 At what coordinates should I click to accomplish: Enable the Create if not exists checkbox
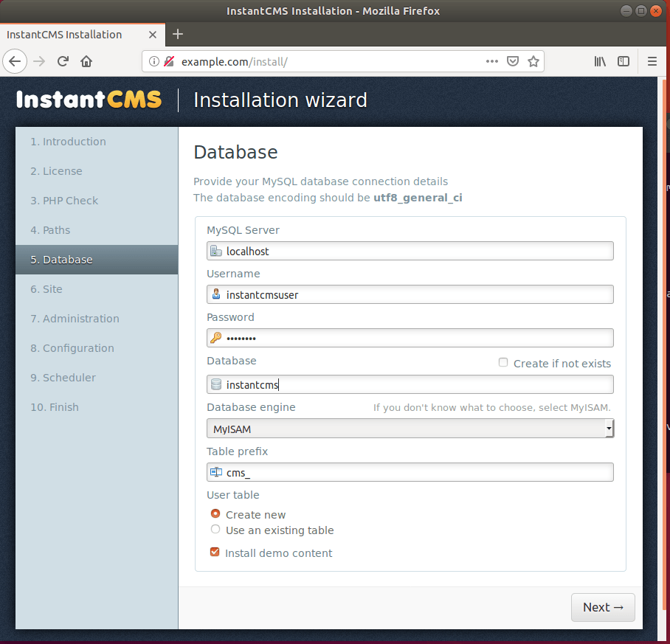pos(503,362)
